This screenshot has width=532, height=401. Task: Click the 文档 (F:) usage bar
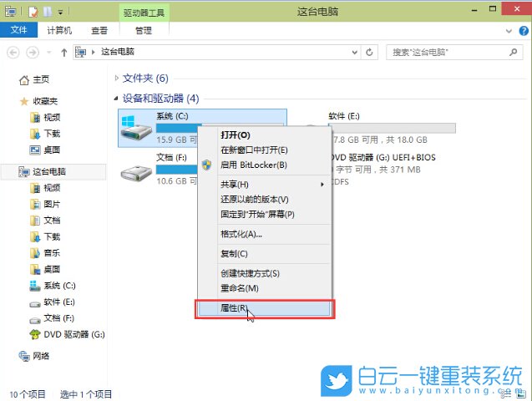tap(177, 170)
